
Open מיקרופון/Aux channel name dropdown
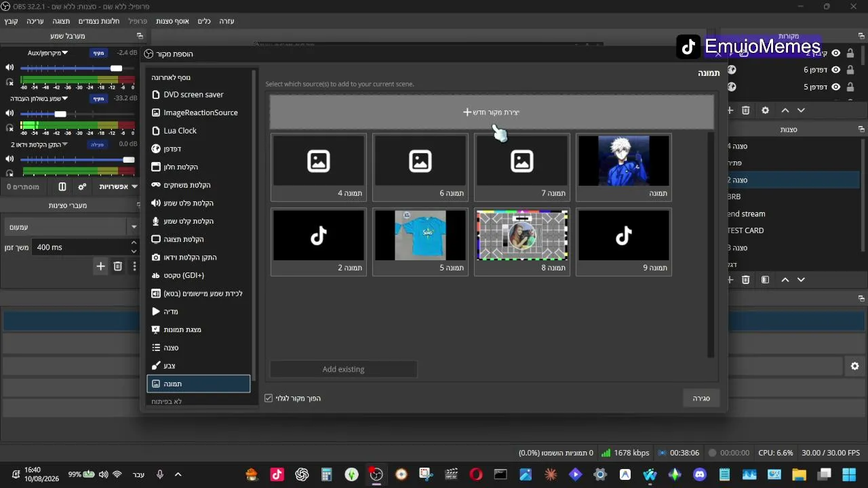(x=48, y=53)
